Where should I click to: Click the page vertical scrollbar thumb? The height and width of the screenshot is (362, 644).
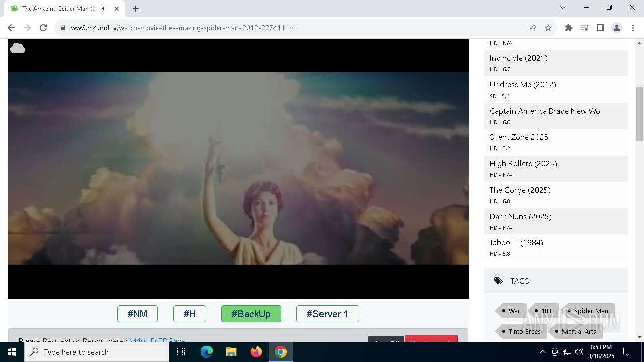click(x=639, y=114)
